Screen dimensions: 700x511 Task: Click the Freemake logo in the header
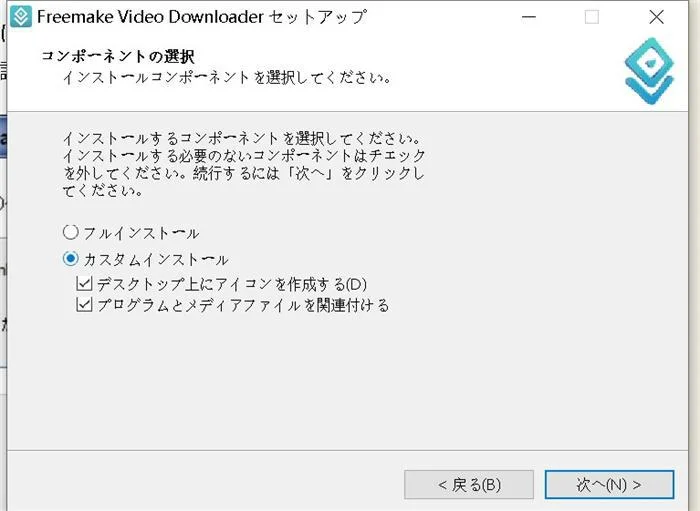click(649, 71)
